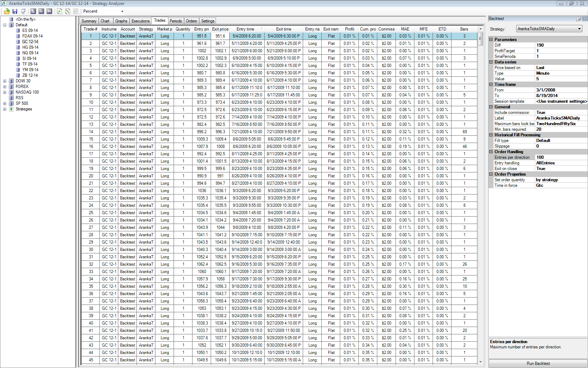This screenshot has width=588, height=368.
Task: Switch to the Chart tab
Action: (x=105, y=21)
